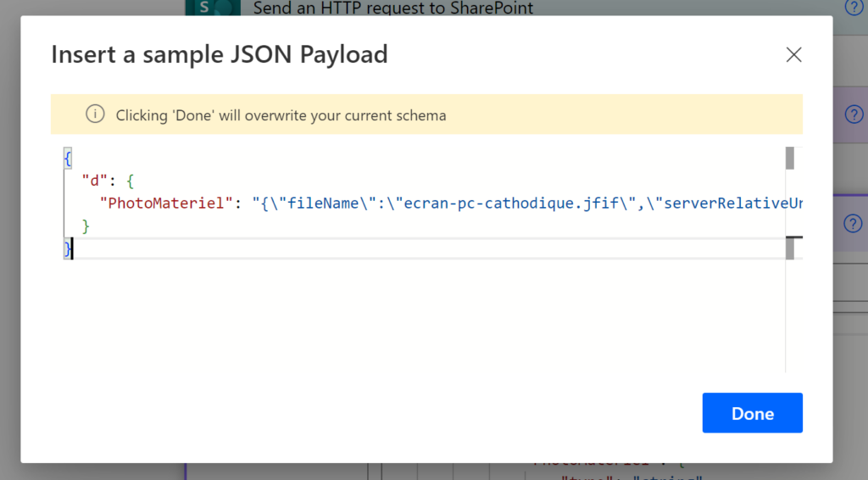Click the help icon beside the Send an HTTP request action

point(854,7)
